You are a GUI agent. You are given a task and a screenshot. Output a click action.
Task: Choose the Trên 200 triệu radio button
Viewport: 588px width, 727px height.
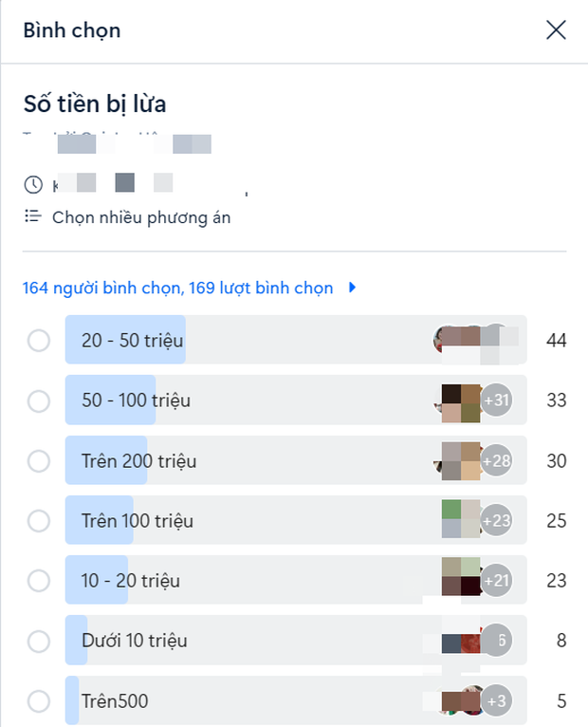(39, 461)
